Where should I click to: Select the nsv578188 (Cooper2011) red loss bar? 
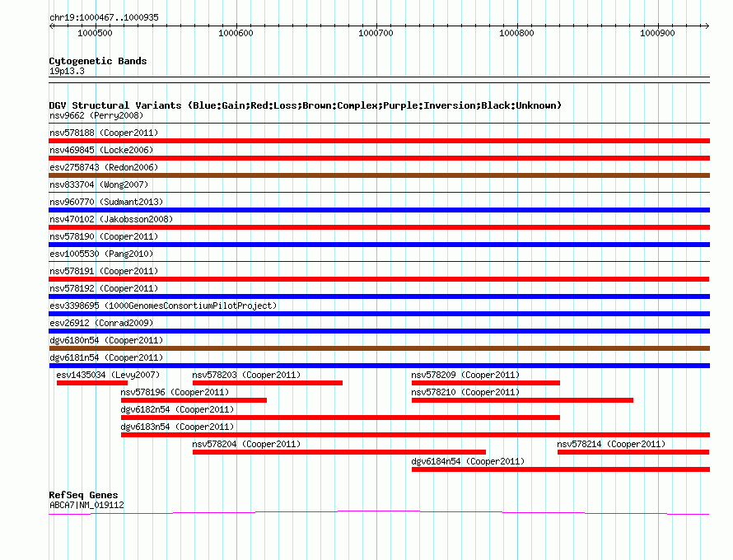tap(379, 141)
